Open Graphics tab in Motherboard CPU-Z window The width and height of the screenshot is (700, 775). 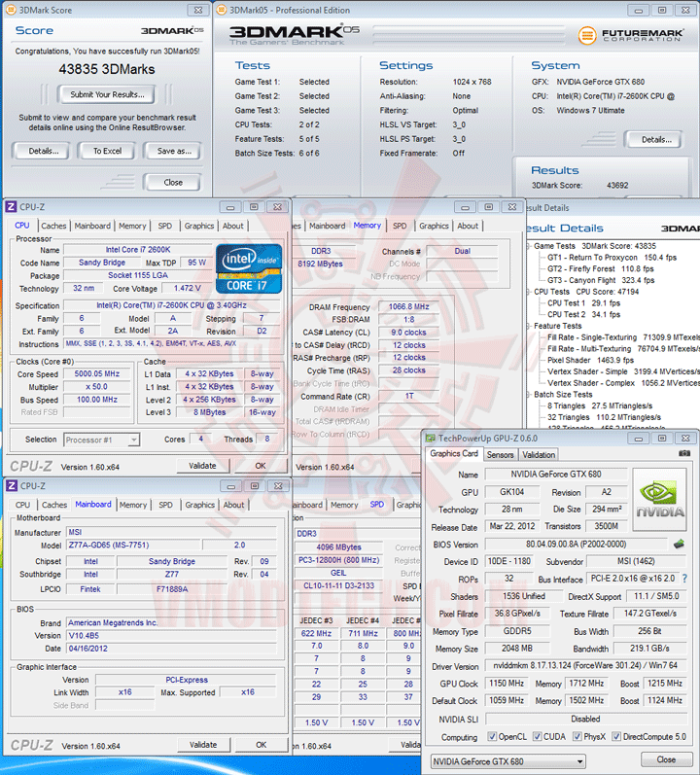(199, 505)
